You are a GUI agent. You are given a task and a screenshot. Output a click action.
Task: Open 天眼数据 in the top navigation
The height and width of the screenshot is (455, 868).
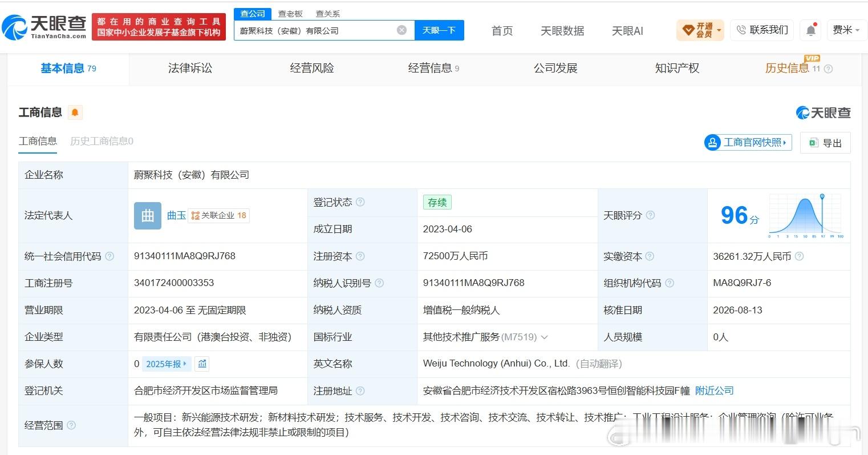(562, 30)
